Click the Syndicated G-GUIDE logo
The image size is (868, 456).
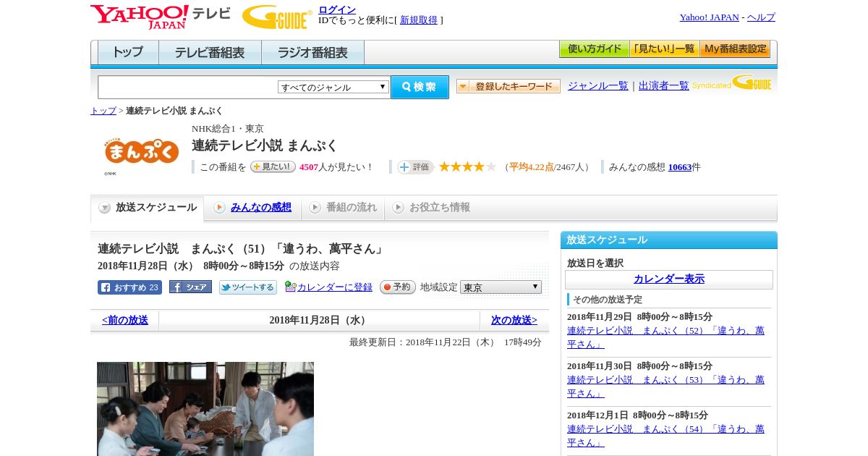pos(732,83)
